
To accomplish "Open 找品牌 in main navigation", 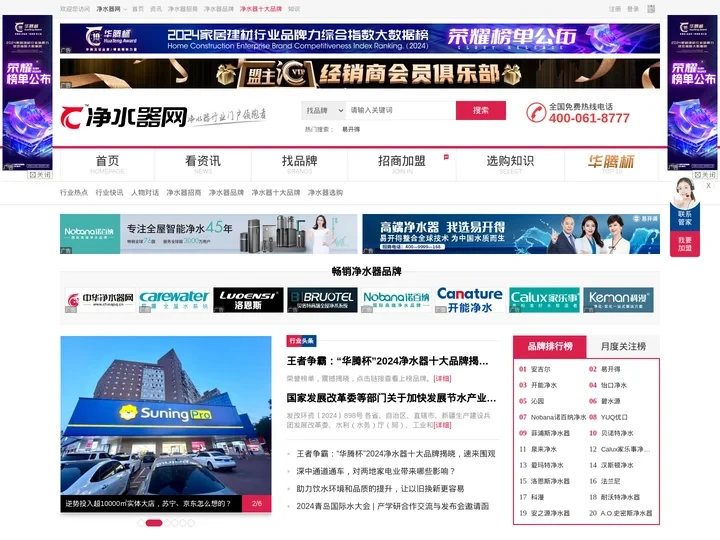I will coord(299,164).
